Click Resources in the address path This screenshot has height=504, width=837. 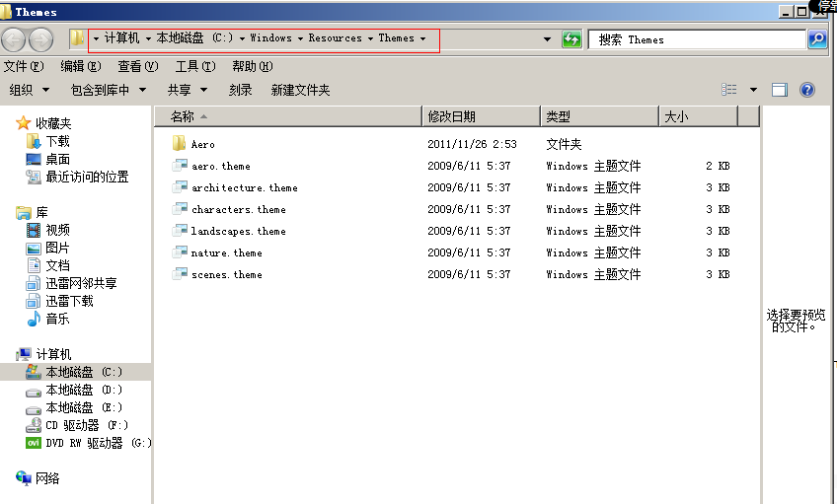pos(336,38)
